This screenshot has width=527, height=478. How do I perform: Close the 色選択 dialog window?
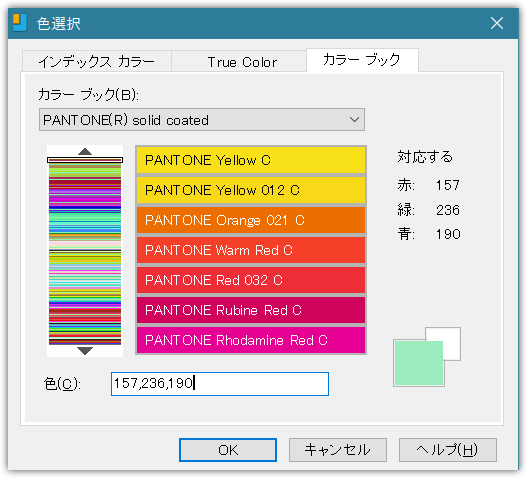click(x=497, y=23)
